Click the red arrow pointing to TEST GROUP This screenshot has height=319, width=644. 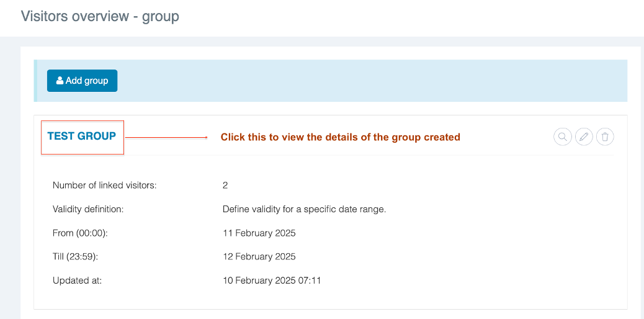pyautogui.click(x=166, y=137)
